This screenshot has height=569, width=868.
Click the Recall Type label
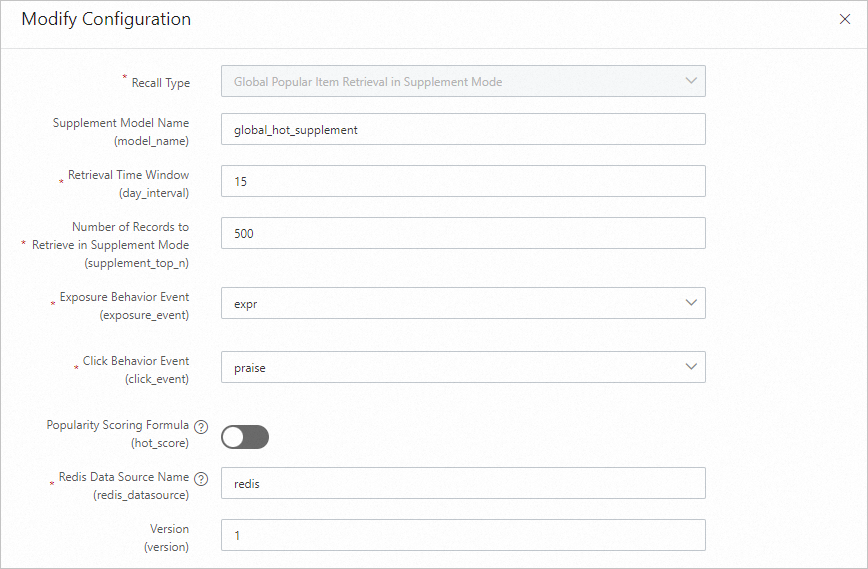pos(160,83)
